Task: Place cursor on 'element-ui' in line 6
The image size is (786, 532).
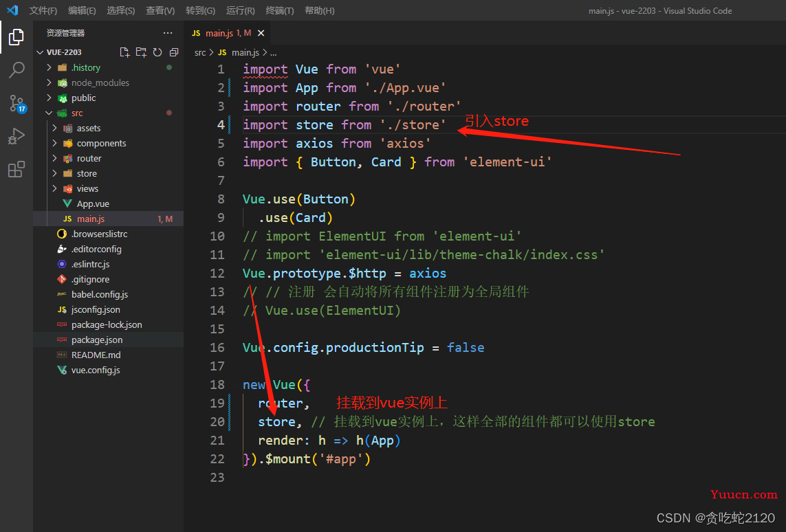Action: point(507,162)
